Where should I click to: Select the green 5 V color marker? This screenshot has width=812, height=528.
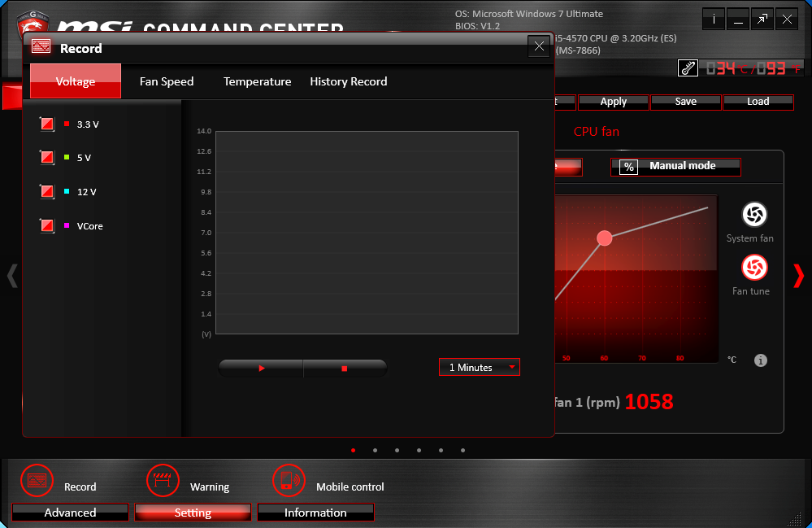pyautogui.click(x=67, y=156)
